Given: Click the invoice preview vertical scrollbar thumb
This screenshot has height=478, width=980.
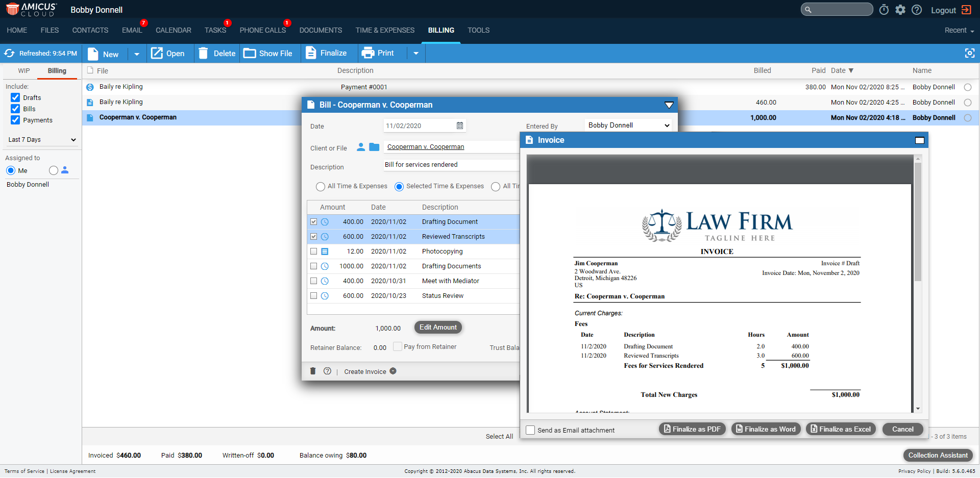Looking at the screenshot, I should (x=918, y=222).
